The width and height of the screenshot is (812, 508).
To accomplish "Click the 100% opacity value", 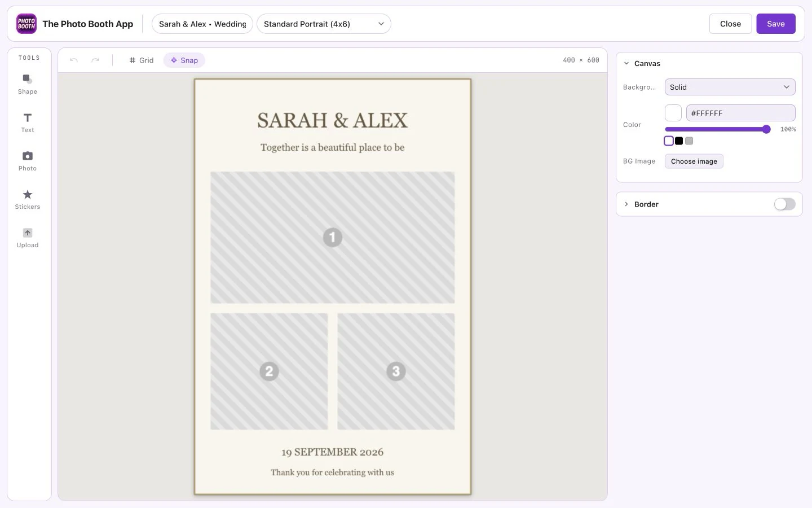I will pyautogui.click(x=788, y=129).
